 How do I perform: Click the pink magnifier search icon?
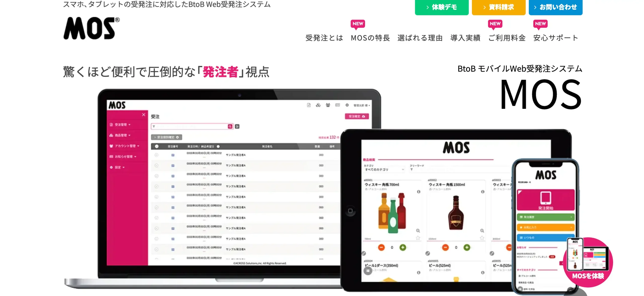(230, 127)
